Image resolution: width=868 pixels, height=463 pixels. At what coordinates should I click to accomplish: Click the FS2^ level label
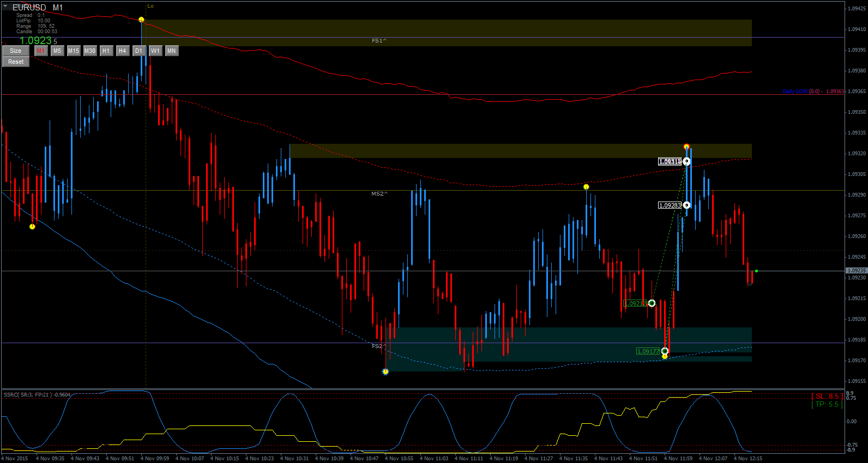[x=379, y=346]
